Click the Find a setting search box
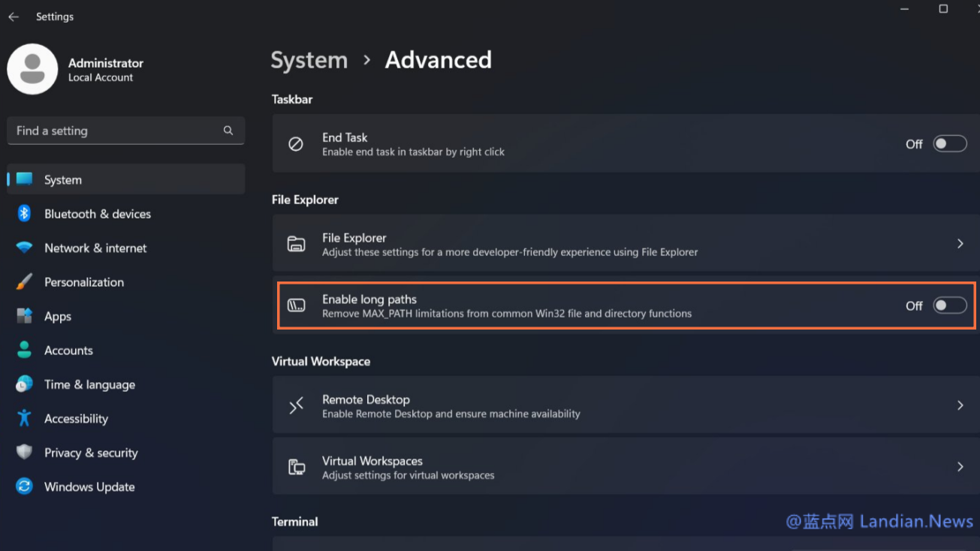Viewport: 980px width, 551px height. click(125, 131)
